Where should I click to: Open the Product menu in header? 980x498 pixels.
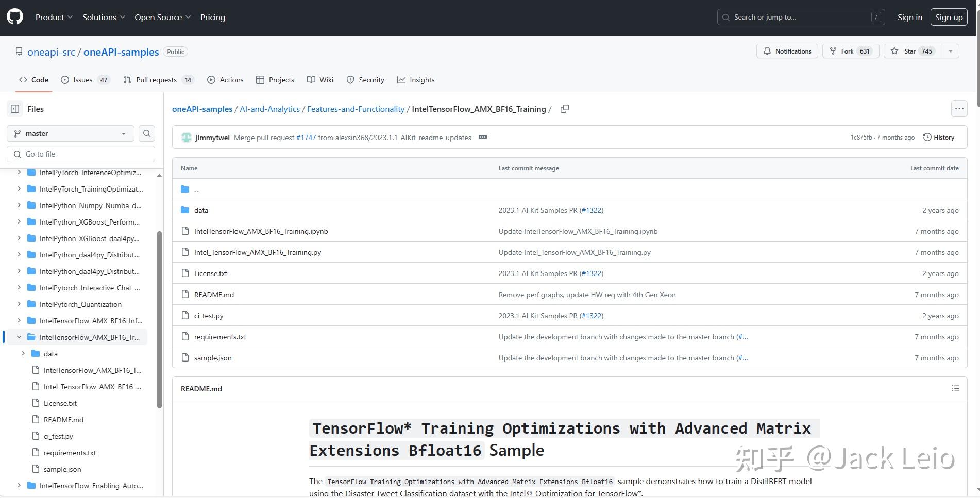pyautogui.click(x=54, y=18)
